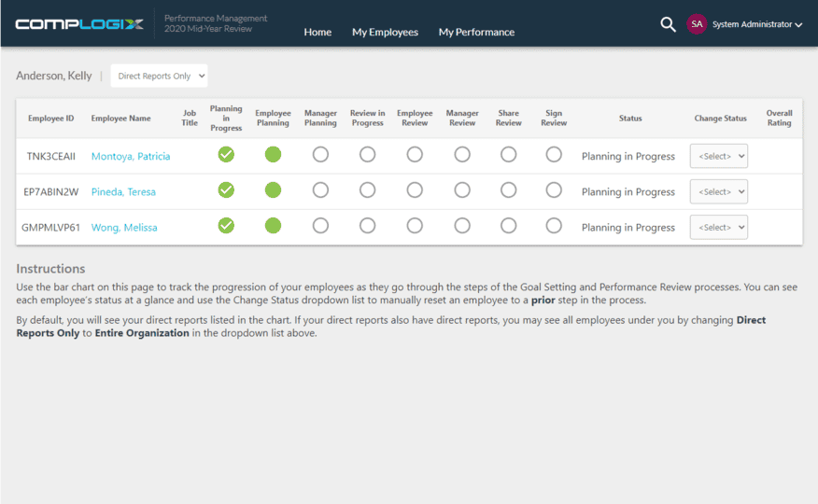Click Pineda's Review in Progress circle
This screenshot has width=818, height=504.
click(367, 190)
